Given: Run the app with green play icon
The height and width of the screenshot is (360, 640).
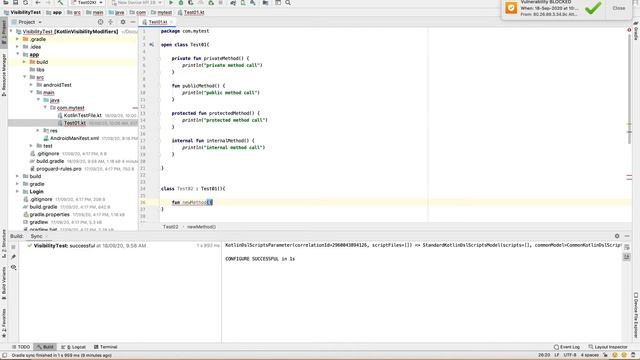Looking at the screenshot, I should (x=171, y=2).
